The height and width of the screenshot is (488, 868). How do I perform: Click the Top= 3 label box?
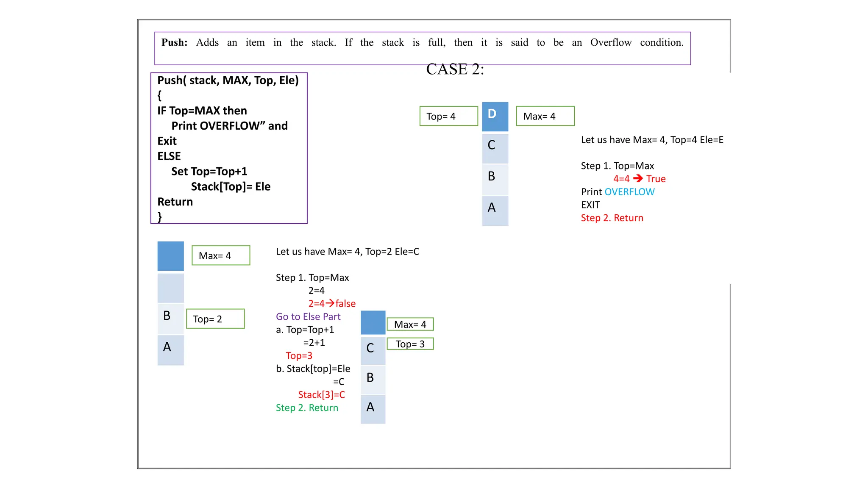point(410,344)
